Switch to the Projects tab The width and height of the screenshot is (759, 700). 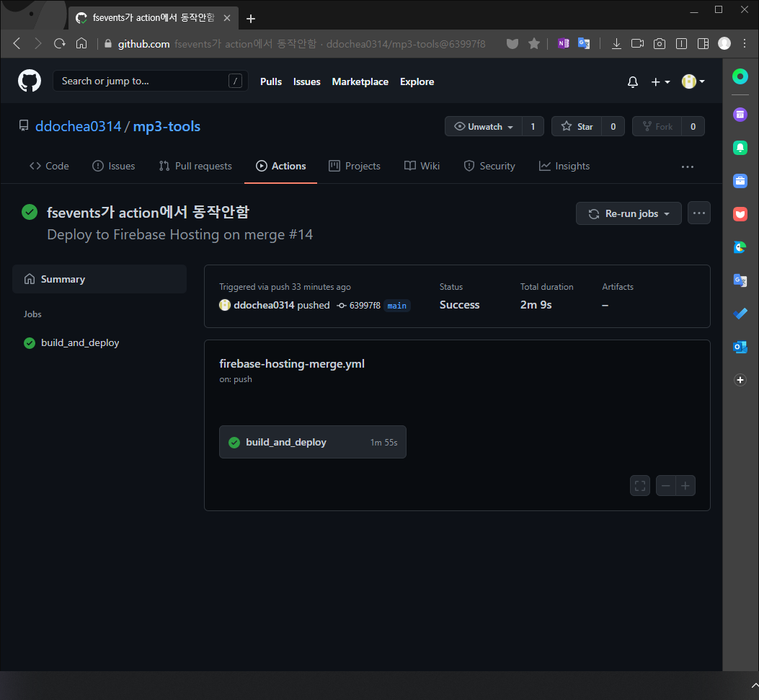coord(355,166)
